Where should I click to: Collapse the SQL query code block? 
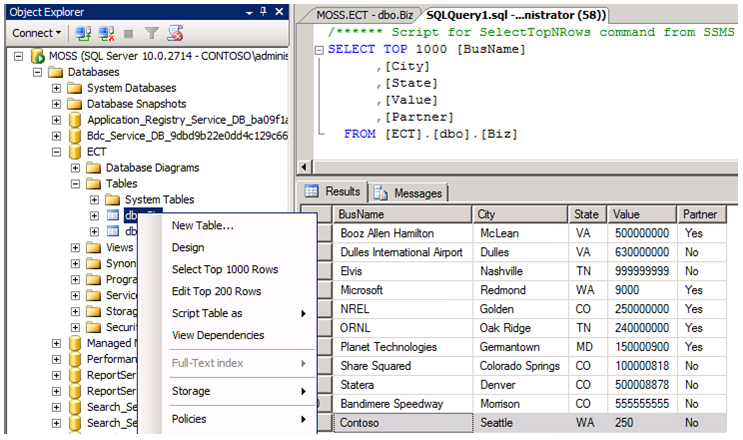click(x=318, y=49)
